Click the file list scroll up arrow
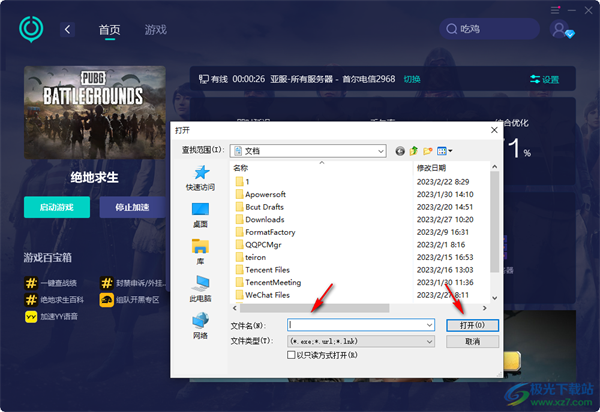The height and width of the screenshot is (412, 600). tap(494, 167)
